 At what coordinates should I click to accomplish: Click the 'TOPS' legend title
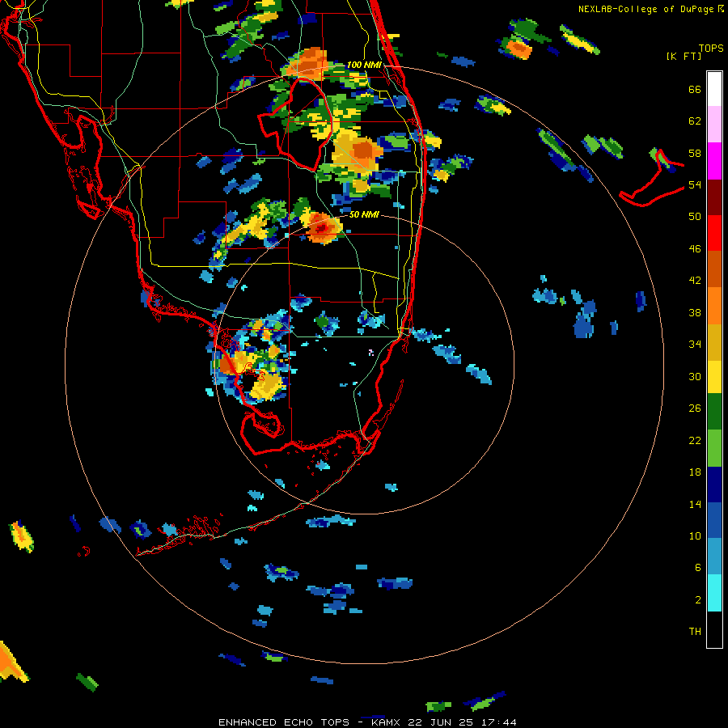pos(711,48)
